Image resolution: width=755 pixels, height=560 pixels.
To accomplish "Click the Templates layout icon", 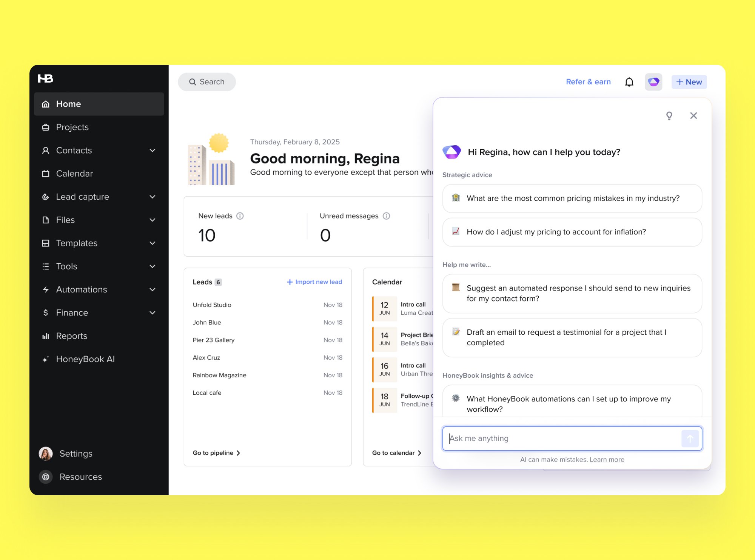I will 46,243.
